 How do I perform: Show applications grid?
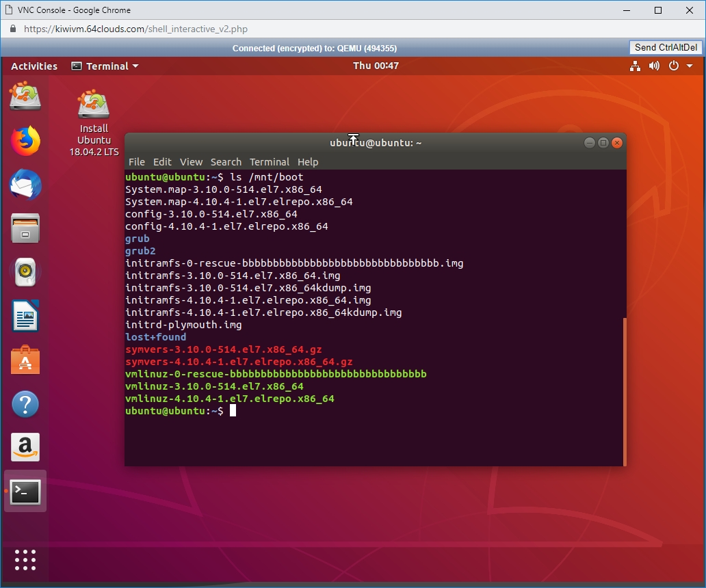click(25, 559)
